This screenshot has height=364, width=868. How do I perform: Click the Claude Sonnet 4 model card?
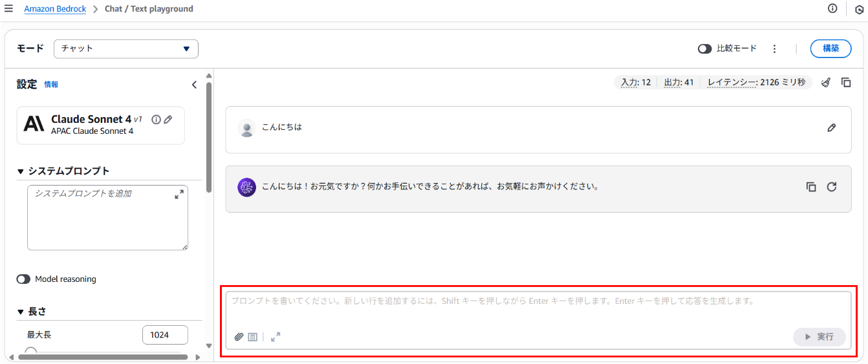[100, 125]
